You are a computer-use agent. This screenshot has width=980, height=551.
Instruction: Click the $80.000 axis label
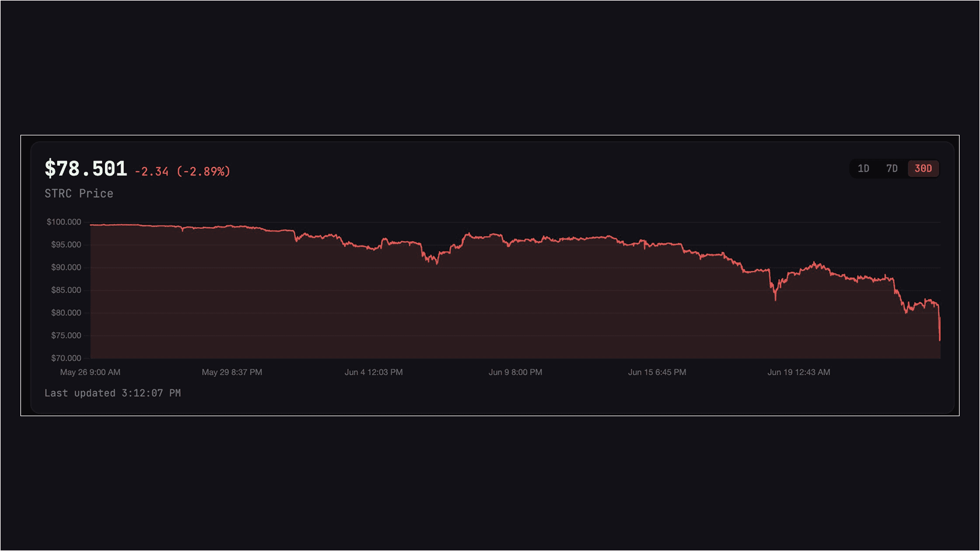(x=66, y=313)
